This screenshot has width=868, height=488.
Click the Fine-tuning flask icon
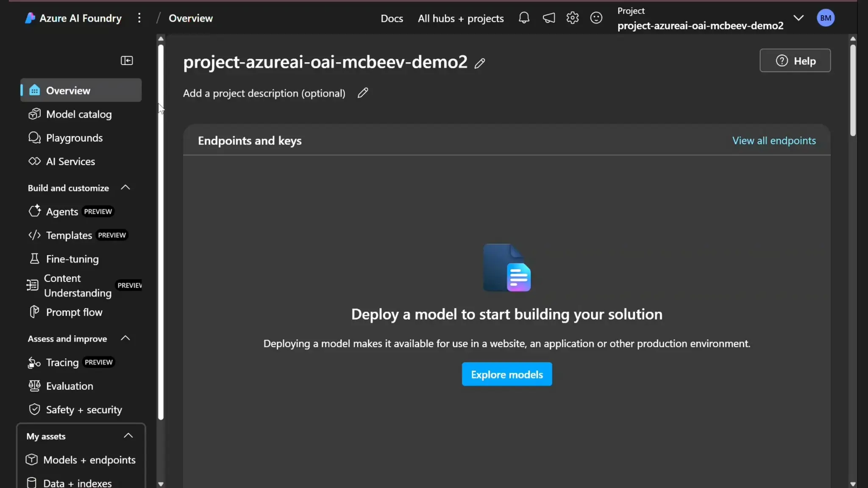34,258
